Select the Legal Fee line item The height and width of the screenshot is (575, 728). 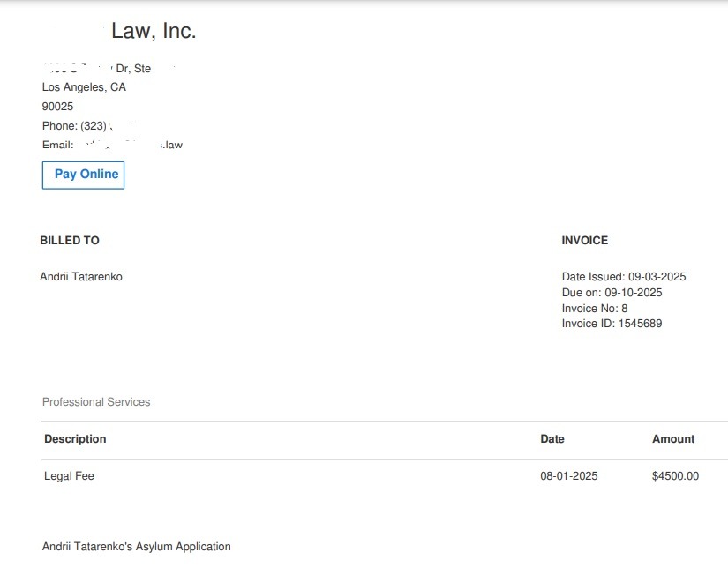coord(69,476)
